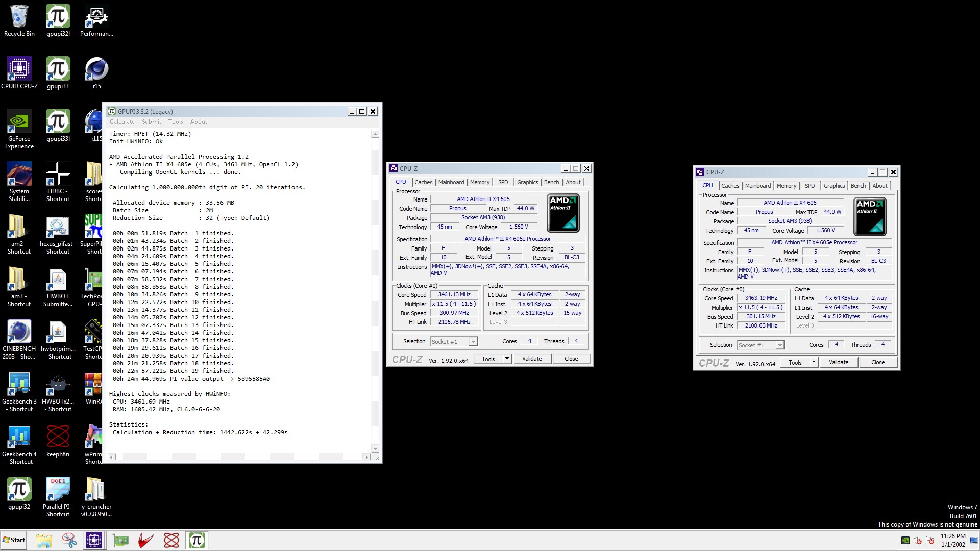Click Validate button in middle CPU-Z
This screenshot has height=551, width=980.
pyautogui.click(x=532, y=359)
